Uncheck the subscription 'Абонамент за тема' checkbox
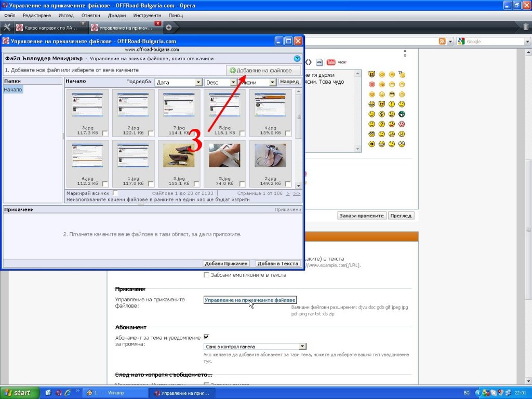The width and height of the screenshot is (532, 399). [206, 337]
